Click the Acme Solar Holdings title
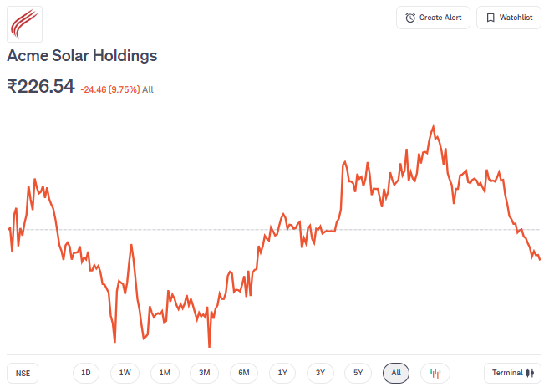Viewport: 549px width, 392px height. point(82,56)
